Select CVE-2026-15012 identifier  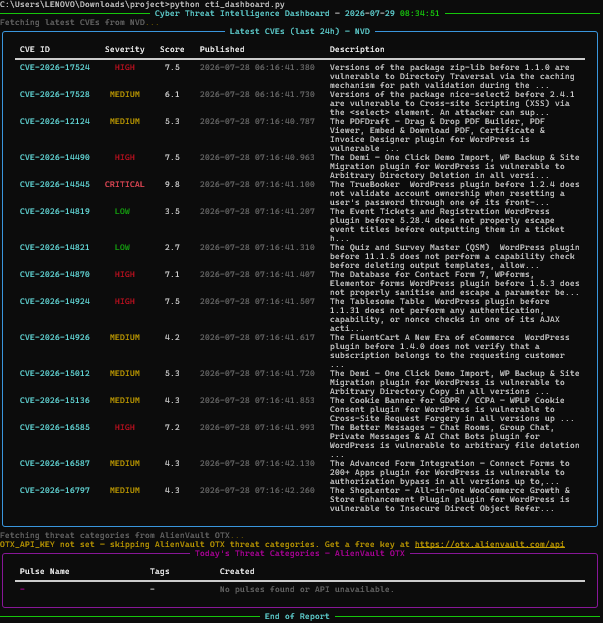(x=55, y=373)
